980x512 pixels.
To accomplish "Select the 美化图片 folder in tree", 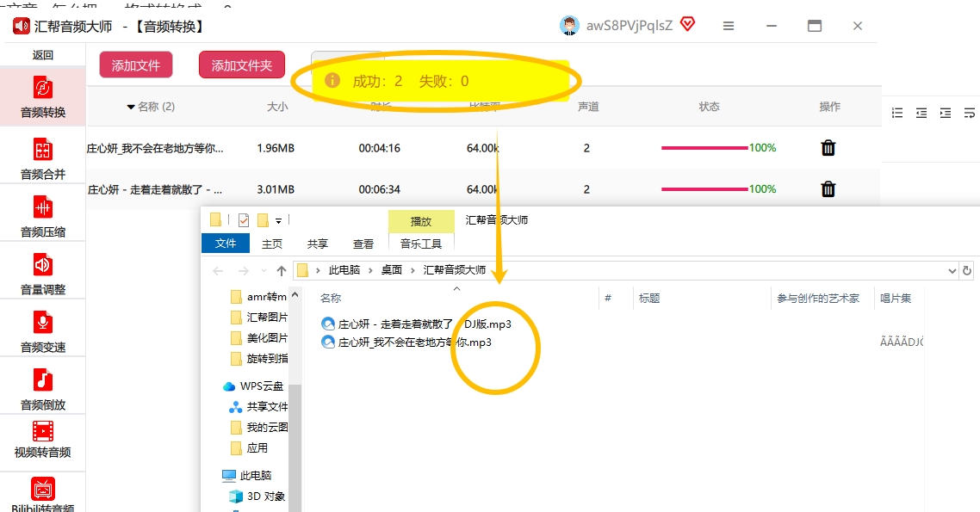I will (x=258, y=338).
